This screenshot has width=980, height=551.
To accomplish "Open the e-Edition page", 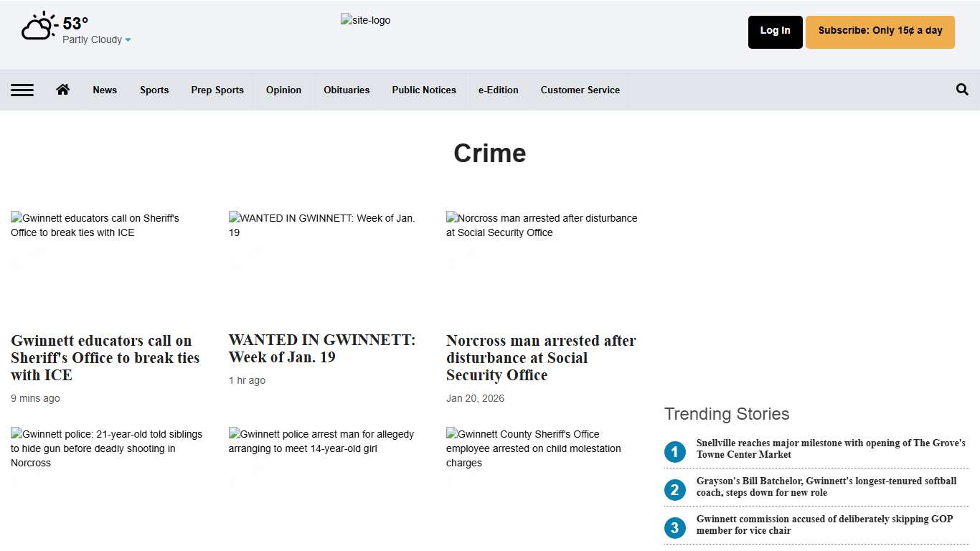I will pyautogui.click(x=498, y=90).
